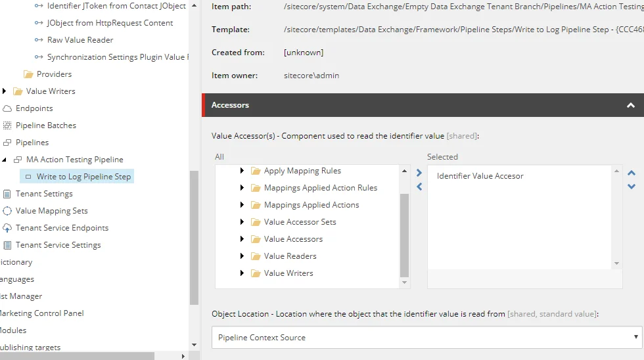Move selected accessor down
The height and width of the screenshot is (360, 644).
coord(632,187)
